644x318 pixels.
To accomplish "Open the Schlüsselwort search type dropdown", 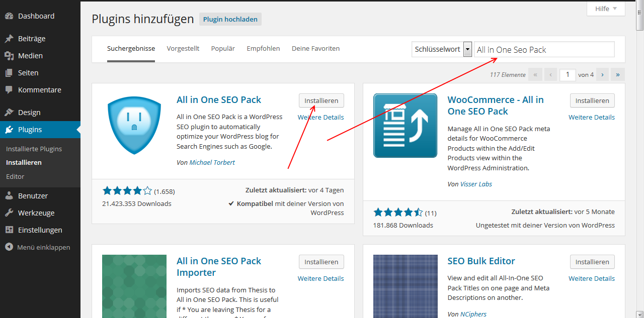I will [442, 49].
